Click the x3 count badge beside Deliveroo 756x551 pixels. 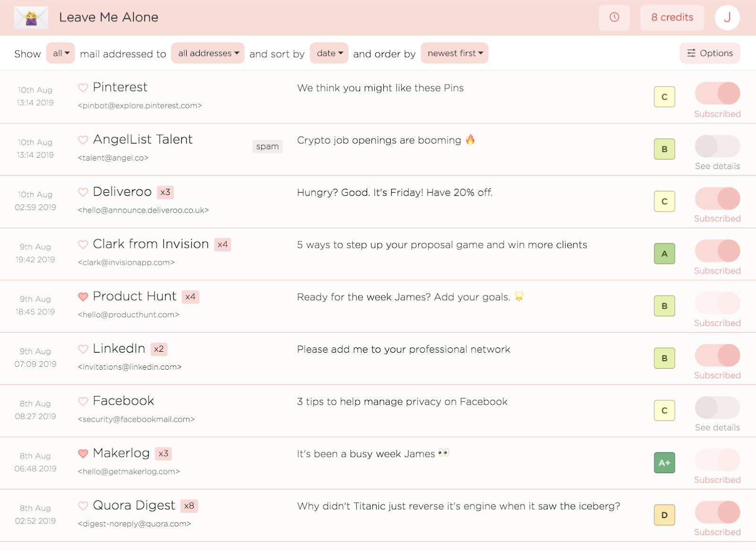click(x=165, y=192)
